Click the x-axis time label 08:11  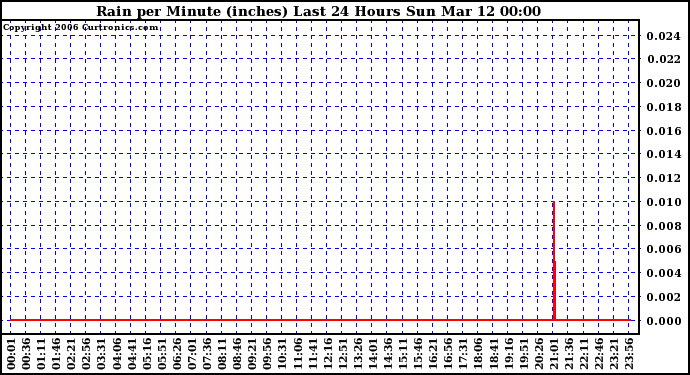tap(222, 354)
